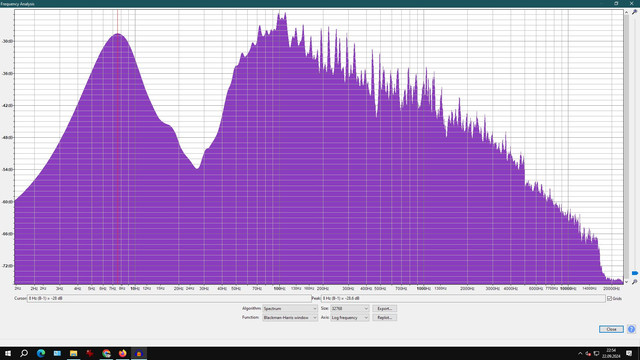Switch to Firefox in the taskbar
This screenshot has width=640, height=360.
(122, 353)
